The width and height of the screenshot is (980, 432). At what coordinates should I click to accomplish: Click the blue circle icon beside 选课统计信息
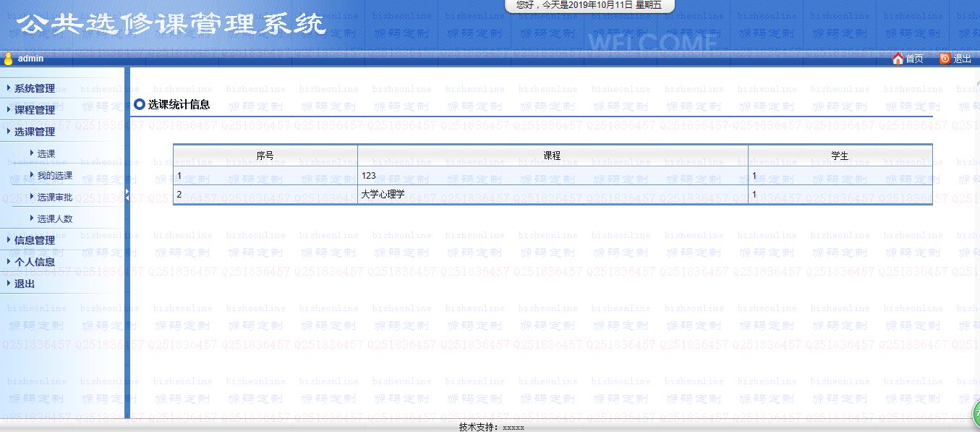[140, 104]
